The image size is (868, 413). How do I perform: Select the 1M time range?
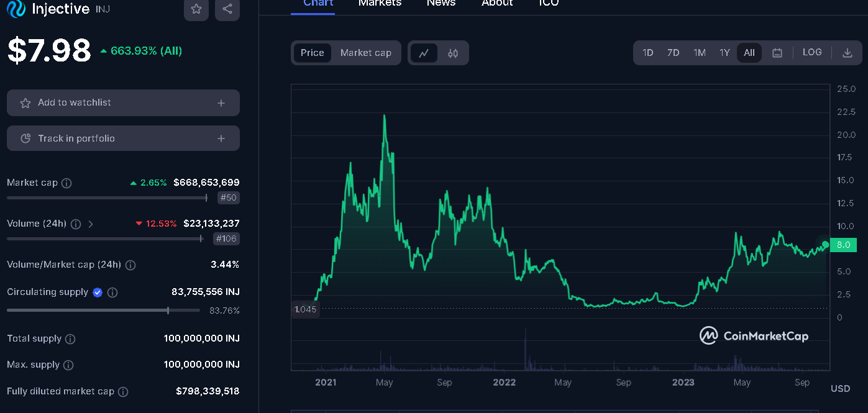point(700,53)
